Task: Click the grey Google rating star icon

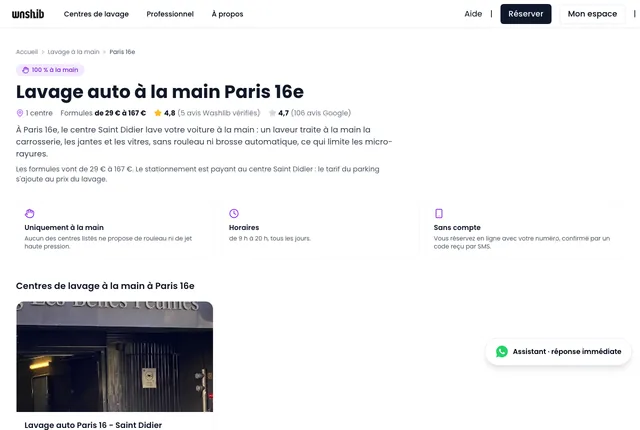Action: (x=272, y=113)
